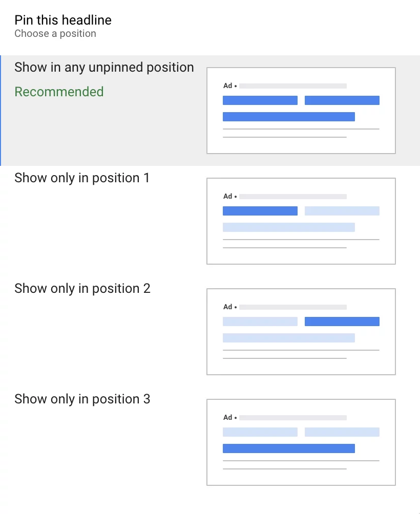Viewport: 420px width, 514px height.
Task: Click the unpinned position ad preview thumbnail
Action: click(301, 111)
